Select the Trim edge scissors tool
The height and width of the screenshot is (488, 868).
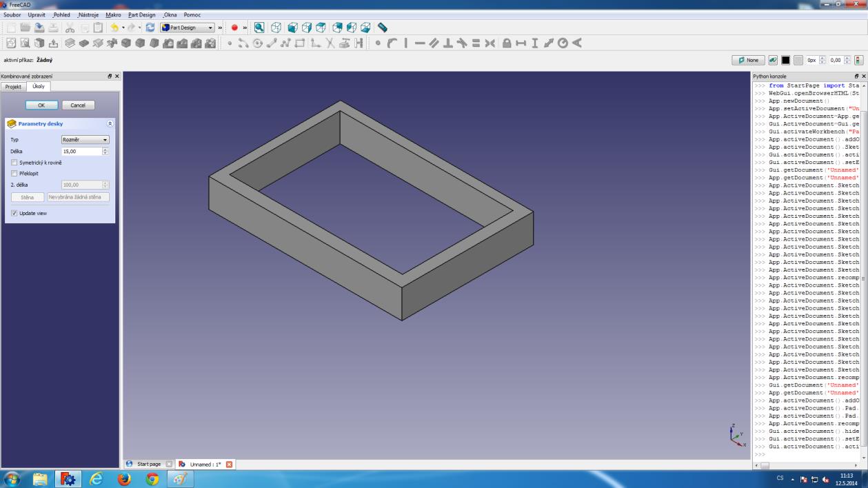point(329,43)
